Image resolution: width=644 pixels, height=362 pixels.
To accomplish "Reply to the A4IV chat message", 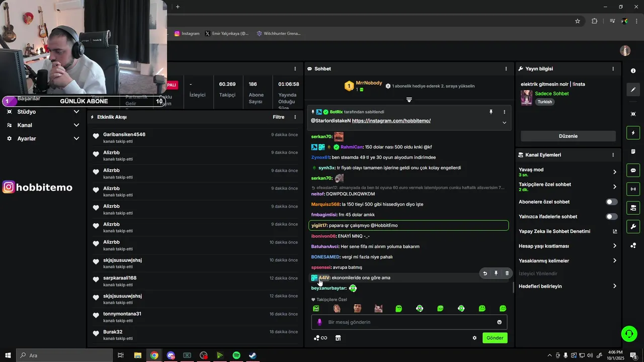I will click(x=485, y=274).
